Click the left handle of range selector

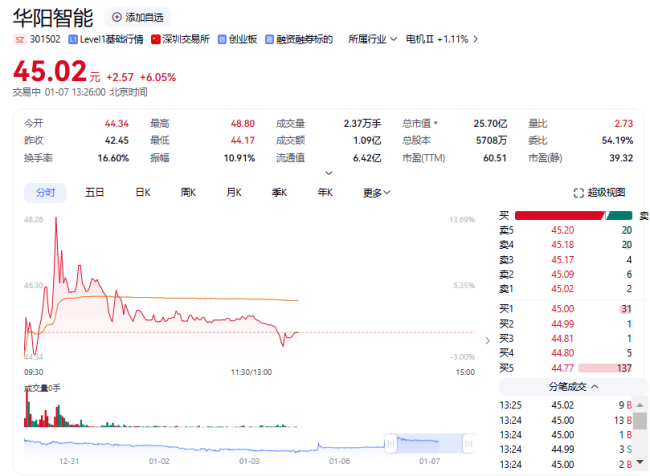[390, 444]
